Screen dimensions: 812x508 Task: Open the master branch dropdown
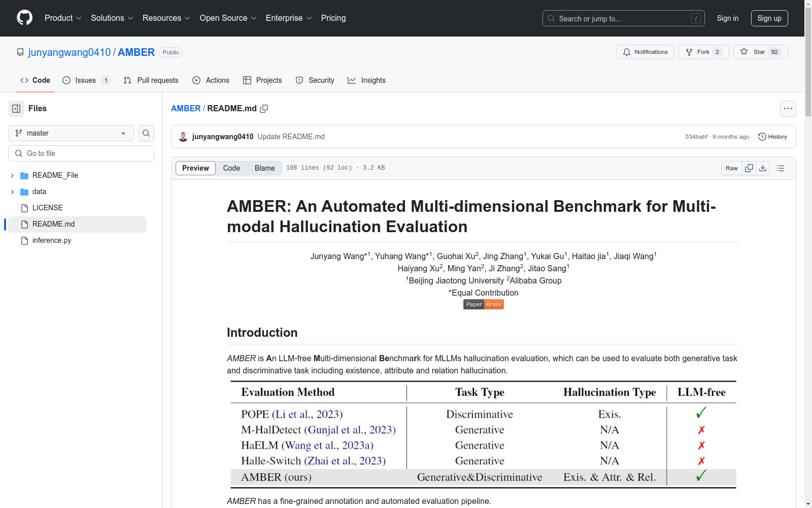[x=71, y=133]
